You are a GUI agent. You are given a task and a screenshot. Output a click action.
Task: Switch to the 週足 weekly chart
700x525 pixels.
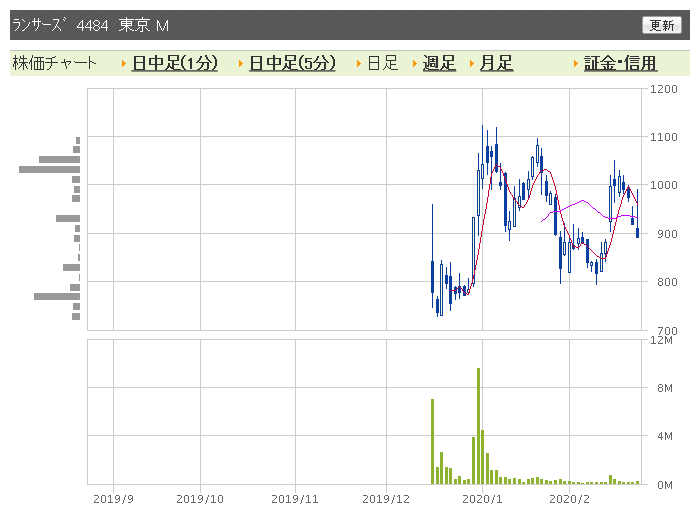pos(439,63)
